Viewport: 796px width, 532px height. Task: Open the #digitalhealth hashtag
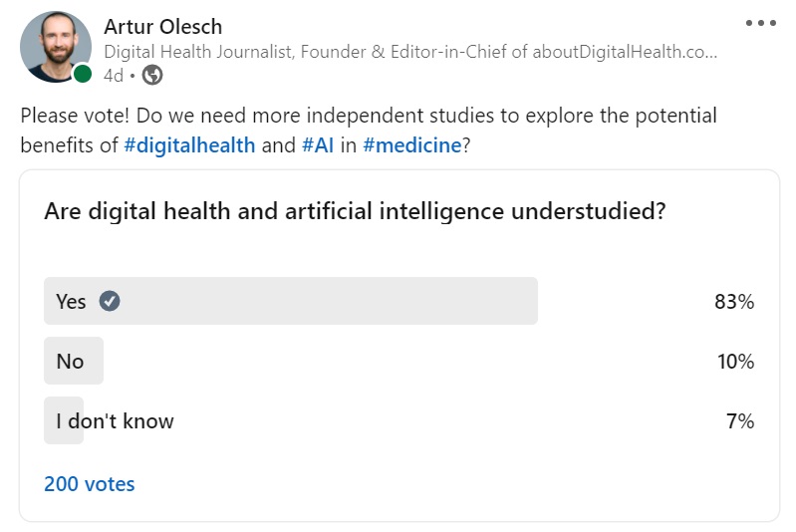click(189, 144)
